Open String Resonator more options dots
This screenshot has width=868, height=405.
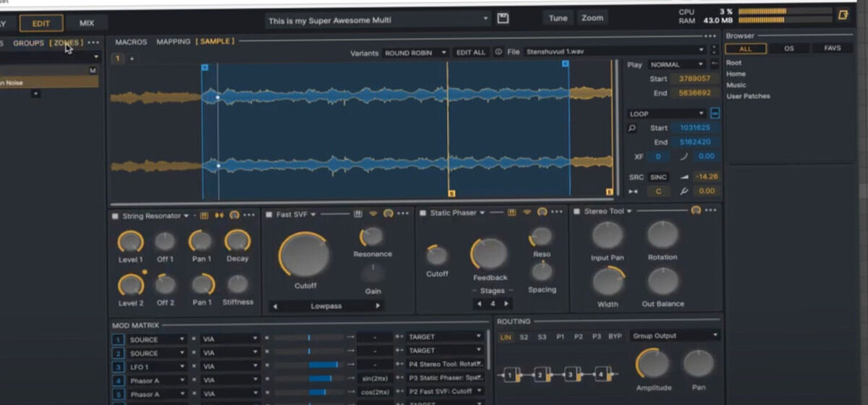point(250,215)
